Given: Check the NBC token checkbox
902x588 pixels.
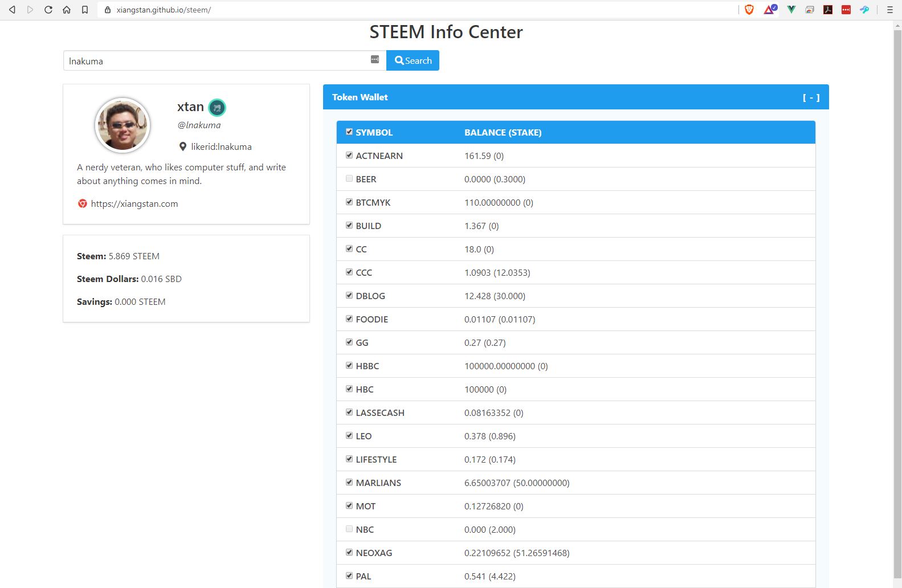Looking at the screenshot, I should (349, 529).
